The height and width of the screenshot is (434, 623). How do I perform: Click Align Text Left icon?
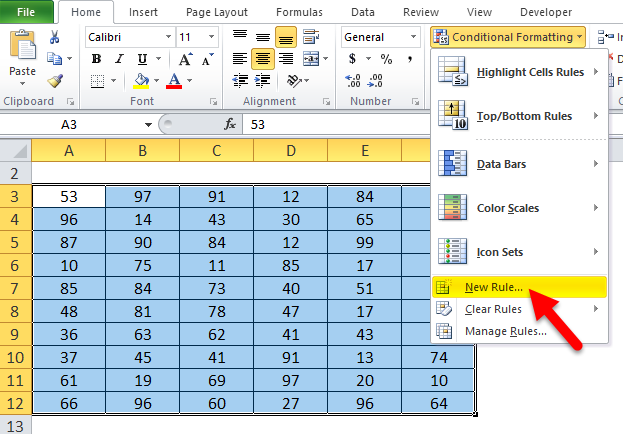(240, 59)
